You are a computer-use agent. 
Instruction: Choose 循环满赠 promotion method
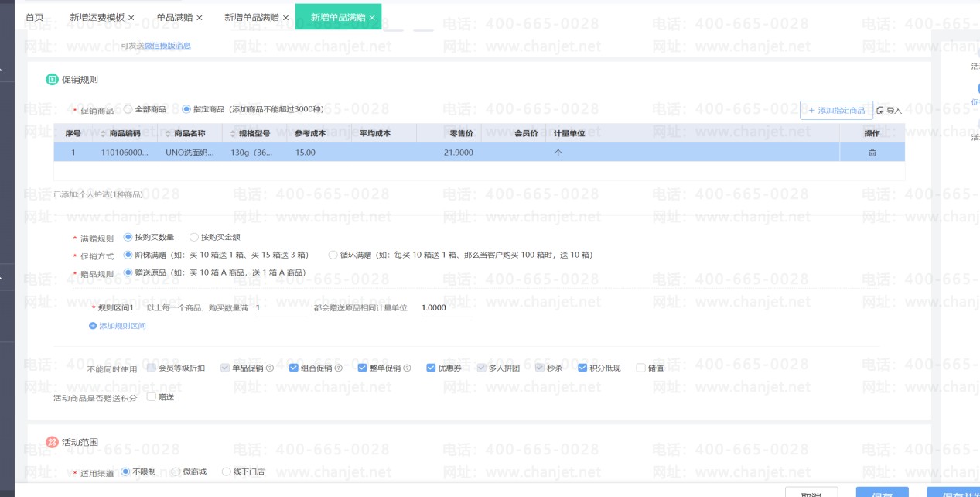(333, 254)
